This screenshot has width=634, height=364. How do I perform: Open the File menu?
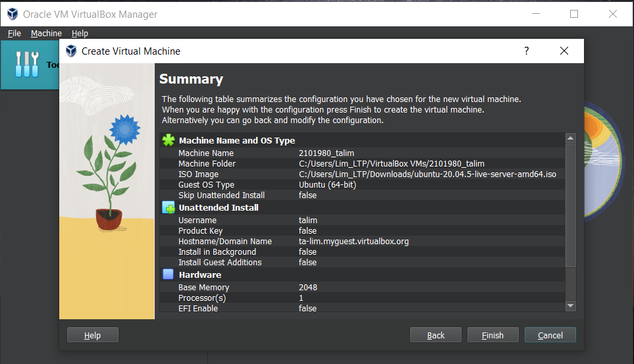(x=14, y=33)
